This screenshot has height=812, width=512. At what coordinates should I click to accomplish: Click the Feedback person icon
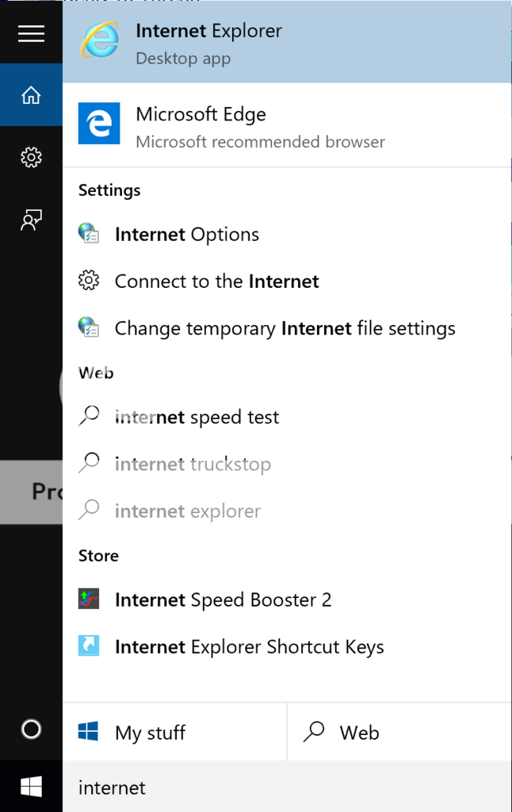[31, 220]
